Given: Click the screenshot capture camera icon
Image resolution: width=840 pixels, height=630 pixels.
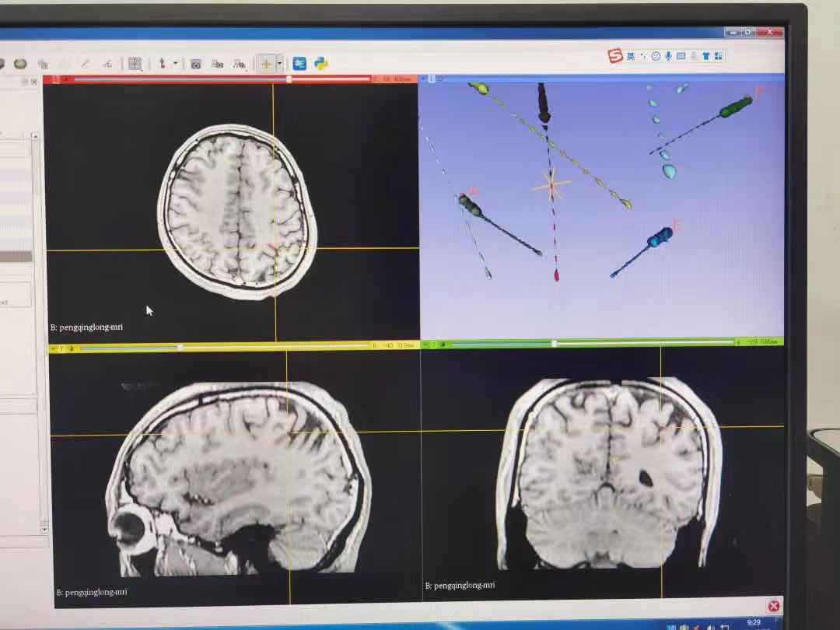Looking at the screenshot, I should point(196,64).
